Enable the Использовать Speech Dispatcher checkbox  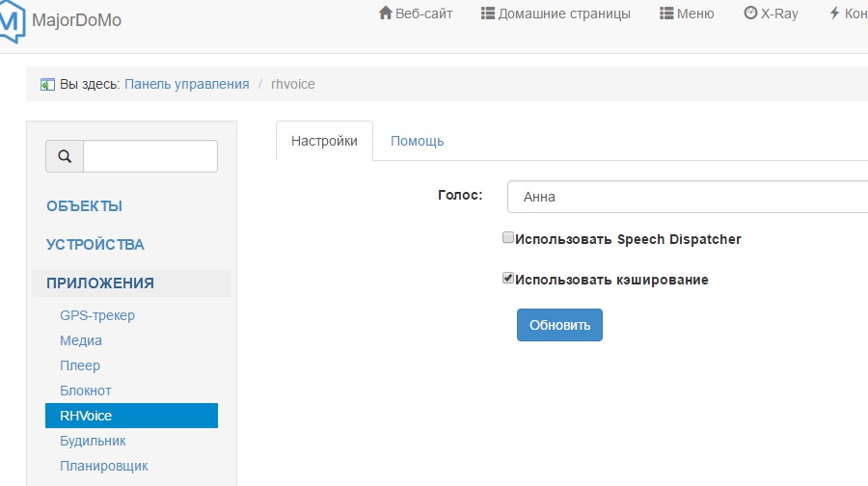[508, 238]
